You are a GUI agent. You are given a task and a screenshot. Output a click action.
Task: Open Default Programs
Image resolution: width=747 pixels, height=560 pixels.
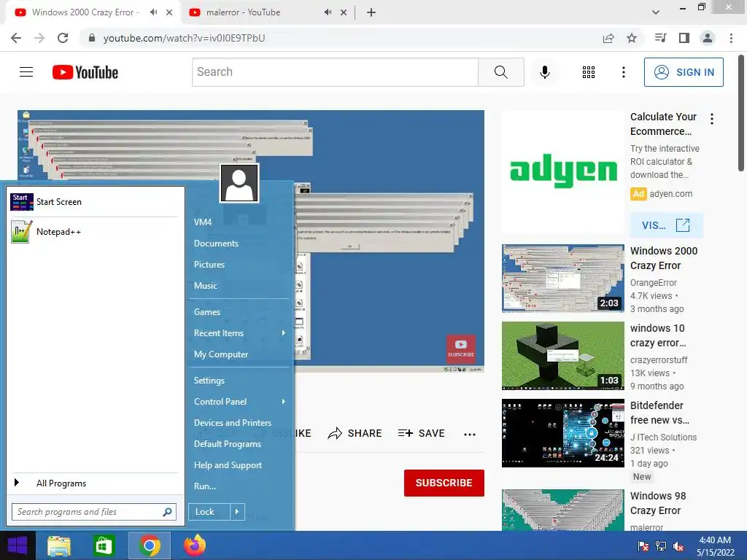point(228,444)
